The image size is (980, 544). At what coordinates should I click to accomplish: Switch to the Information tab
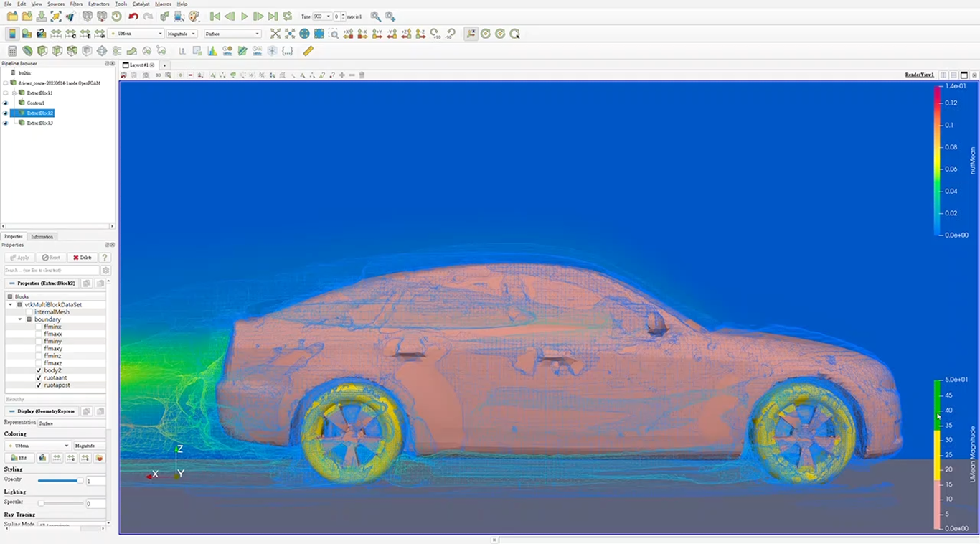point(42,237)
